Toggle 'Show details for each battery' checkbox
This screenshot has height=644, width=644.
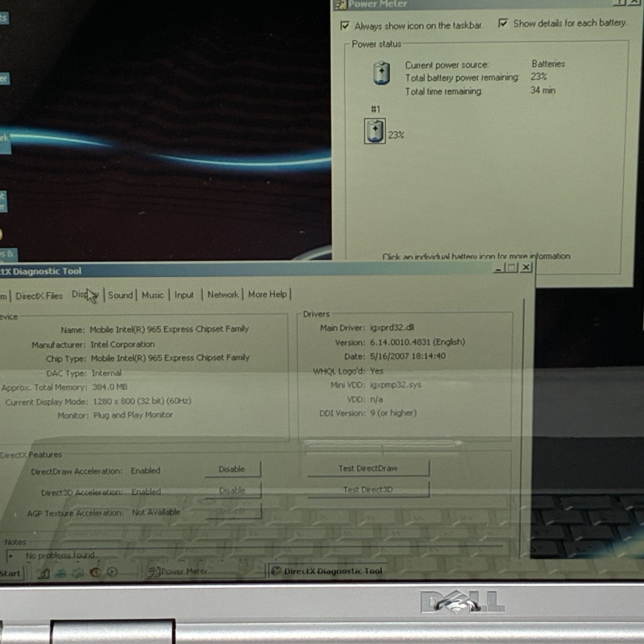pyautogui.click(x=503, y=23)
